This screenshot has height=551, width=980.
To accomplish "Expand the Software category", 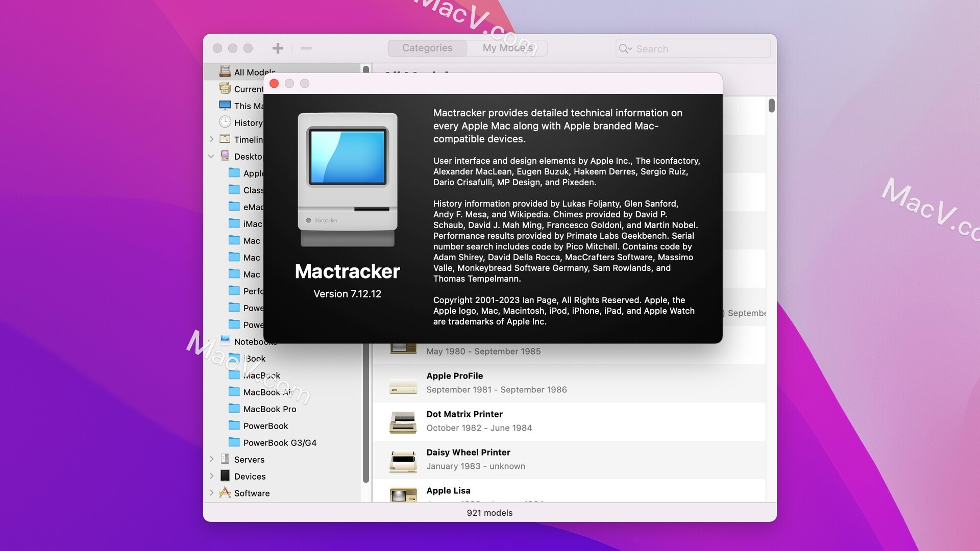I will pyautogui.click(x=211, y=493).
